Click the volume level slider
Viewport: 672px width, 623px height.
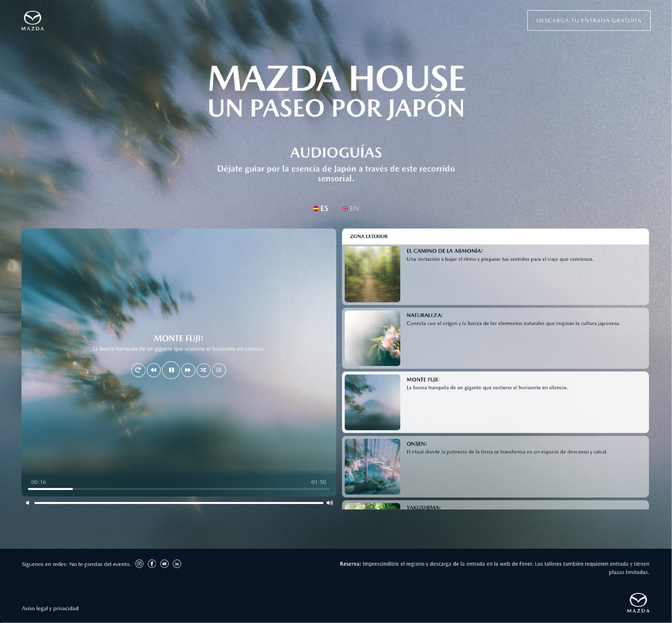[179, 503]
